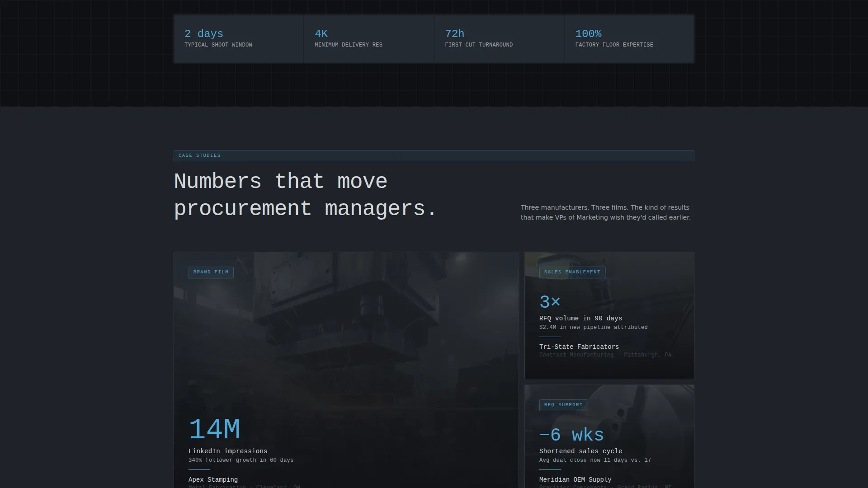Image resolution: width=868 pixels, height=488 pixels.
Task: Click the '2 days' shoot window stat
Action: pyautogui.click(x=203, y=34)
